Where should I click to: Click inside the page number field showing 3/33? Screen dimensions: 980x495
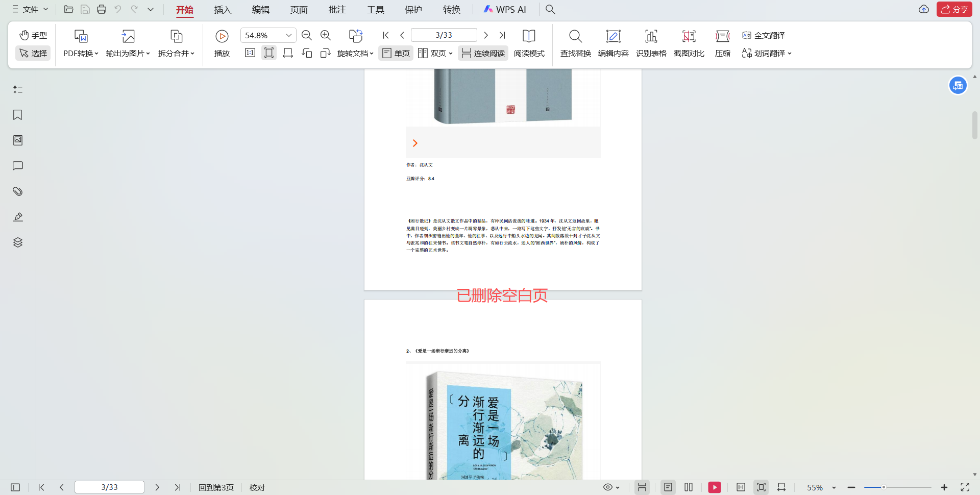tap(109, 487)
